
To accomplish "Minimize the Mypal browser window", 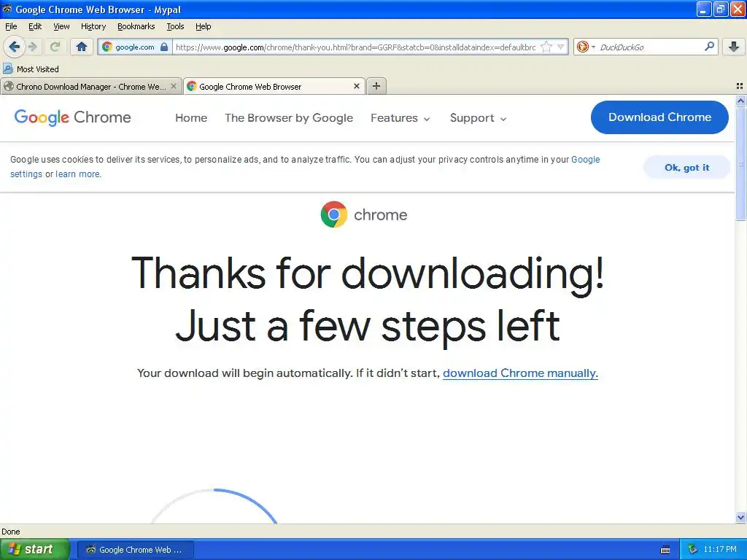I will pyautogui.click(x=704, y=9).
